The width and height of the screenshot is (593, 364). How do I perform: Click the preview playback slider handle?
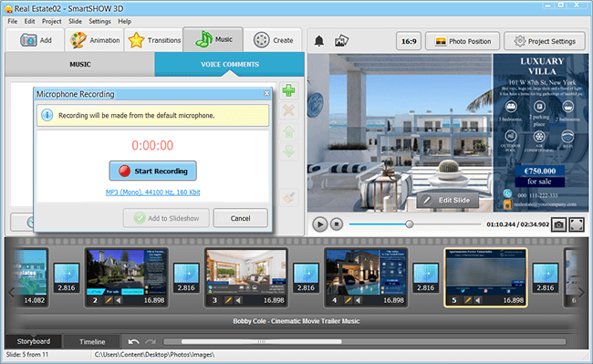(410, 224)
